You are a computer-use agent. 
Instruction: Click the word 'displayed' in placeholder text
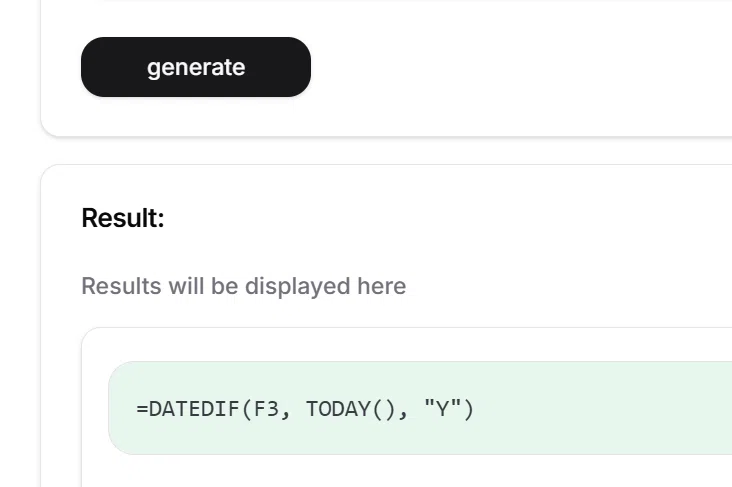tap(298, 286)
